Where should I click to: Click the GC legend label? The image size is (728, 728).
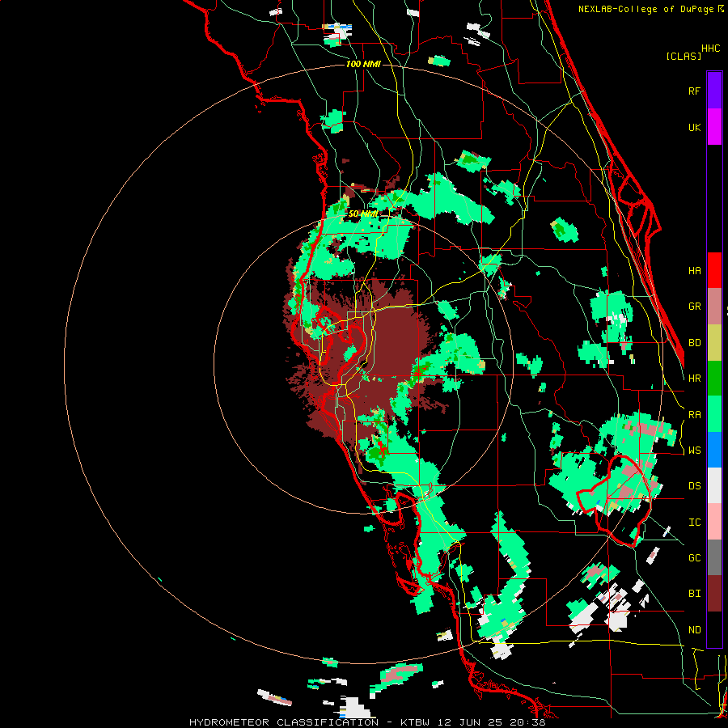pos(694,558)
